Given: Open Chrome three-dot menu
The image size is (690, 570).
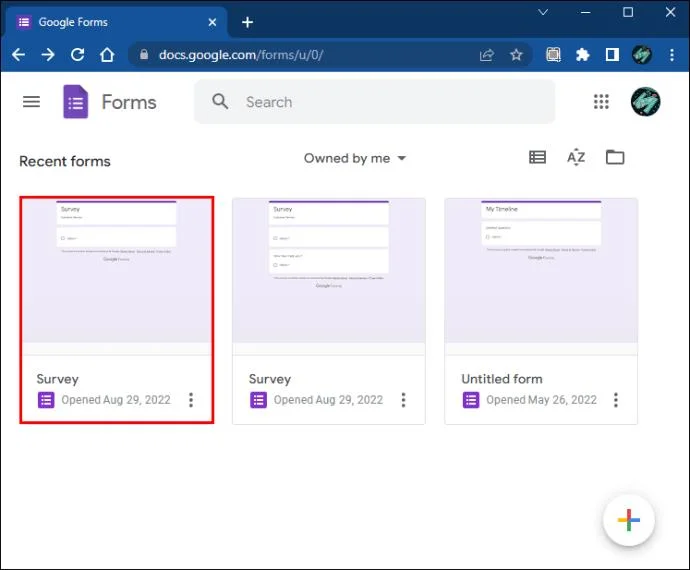Looking at the screenshot, I should click(672, 55).
